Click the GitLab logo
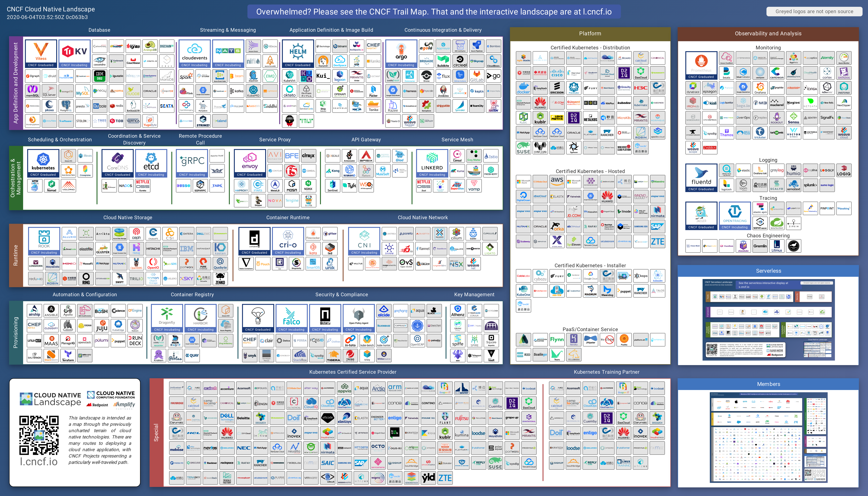868x496 pixels. point(477,76)
